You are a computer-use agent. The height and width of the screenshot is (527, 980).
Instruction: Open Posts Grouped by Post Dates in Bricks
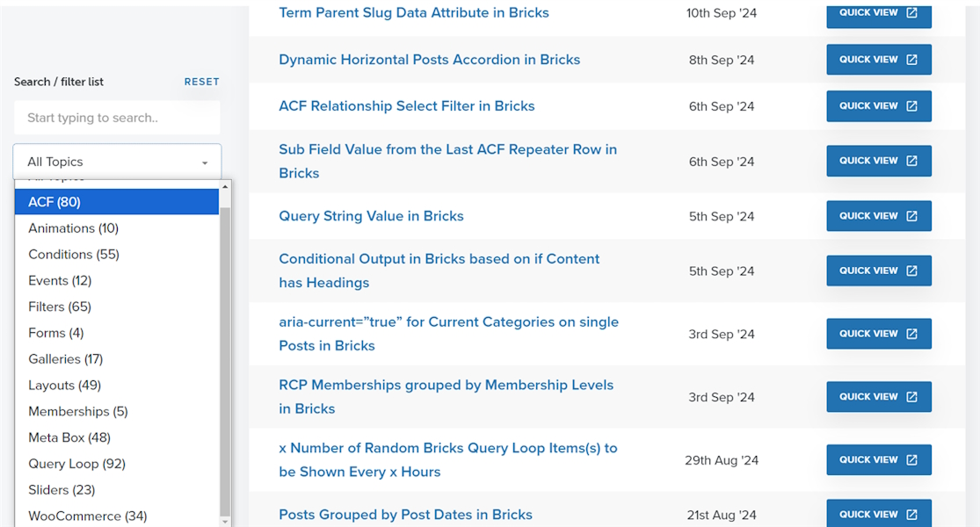click(405, 515)
